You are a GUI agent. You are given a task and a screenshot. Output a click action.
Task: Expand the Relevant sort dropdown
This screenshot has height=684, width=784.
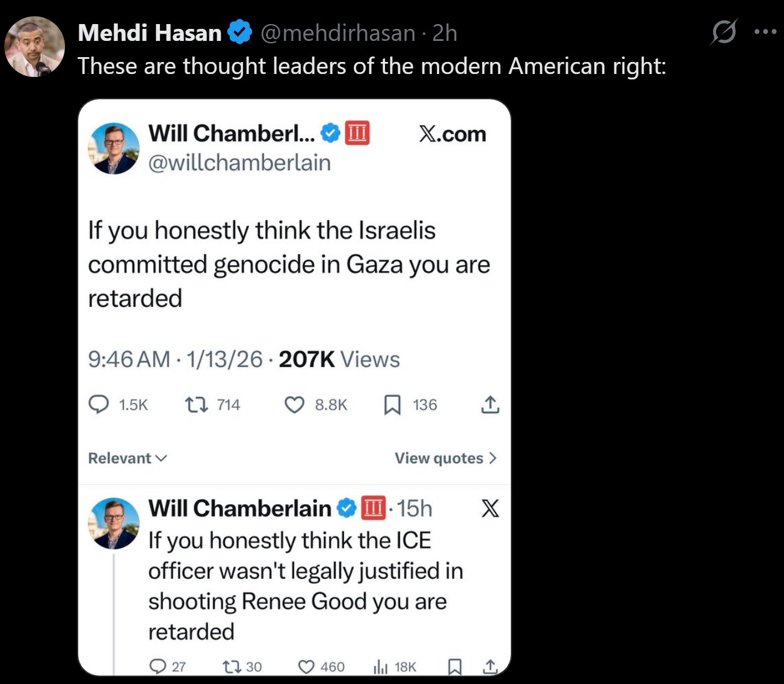pos(127,458)
